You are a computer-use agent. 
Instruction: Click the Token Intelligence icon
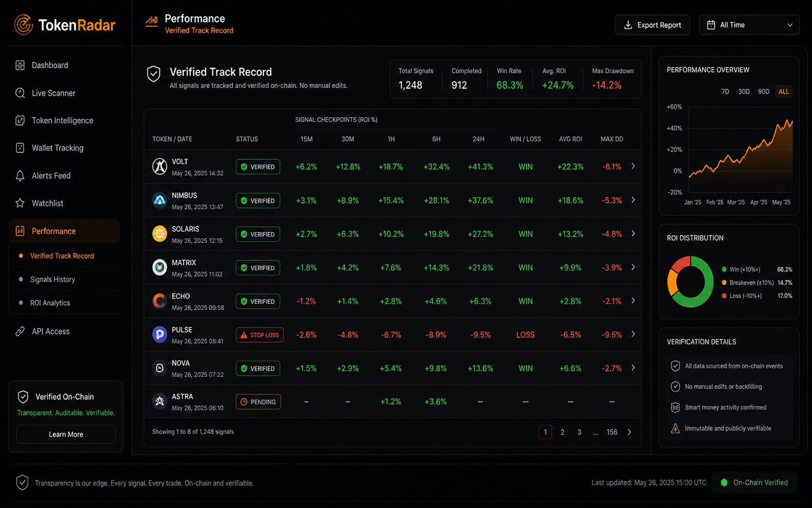[x=20, y=120]
